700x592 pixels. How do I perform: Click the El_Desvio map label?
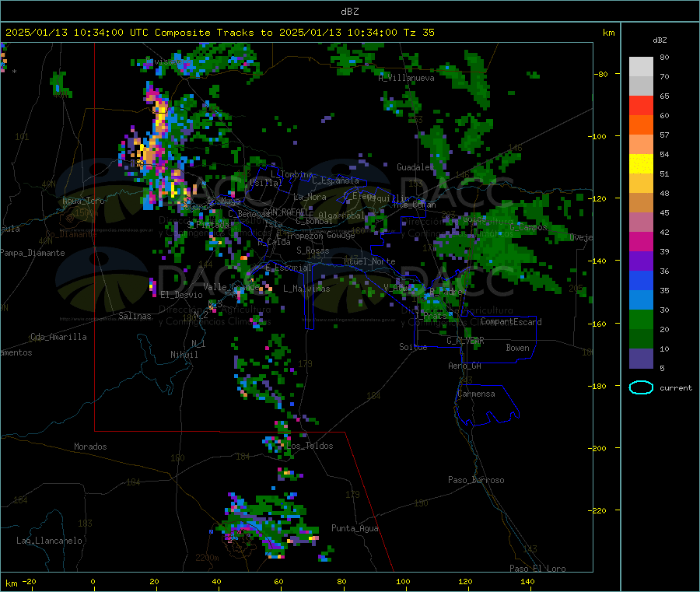[181, 295]
